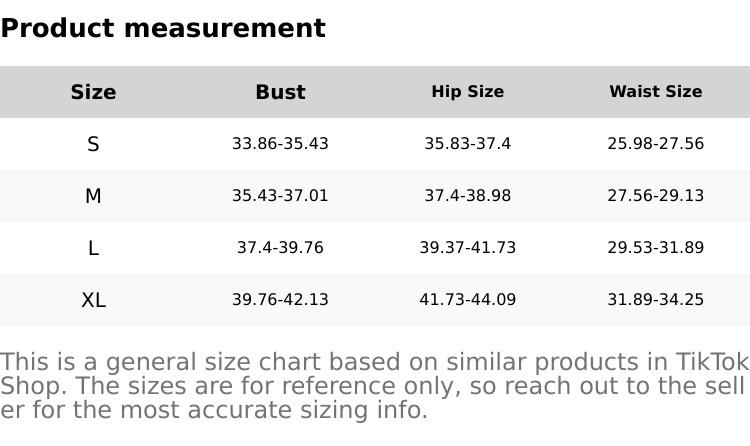
Task: Click the Product measurement heading
Action: [163, 28]
